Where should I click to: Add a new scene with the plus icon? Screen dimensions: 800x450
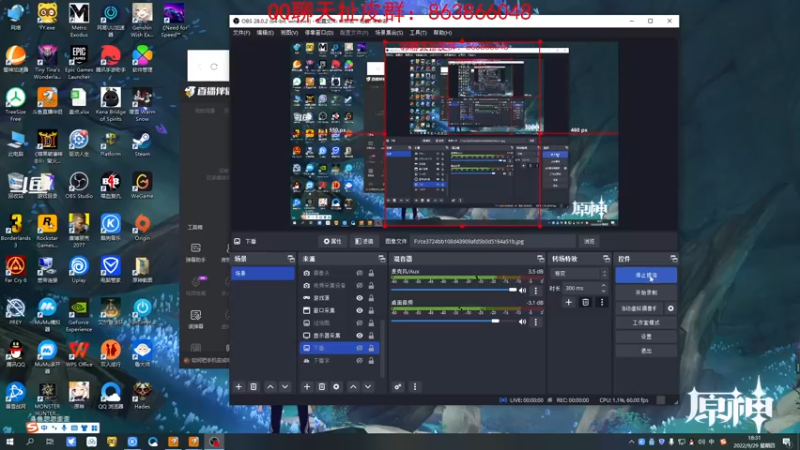point(239,387)
